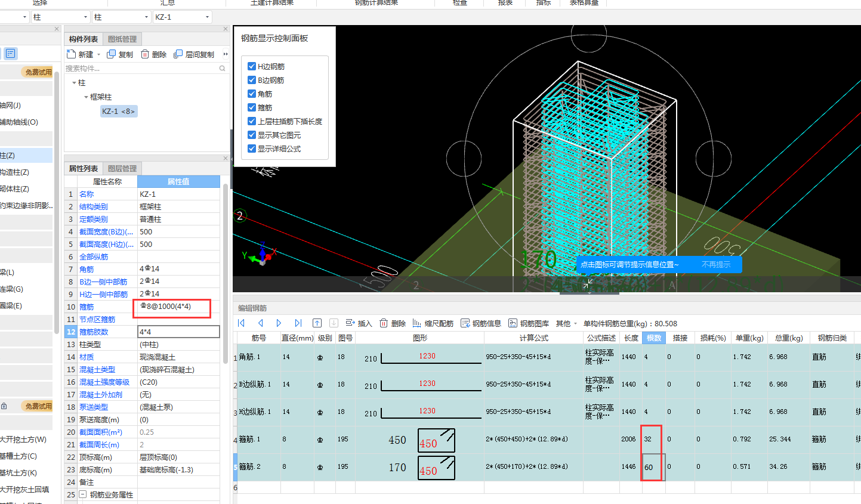Viewport: 861px width, 504px height.
Task: Go to next rebar record
Action: tap(279, 323)
